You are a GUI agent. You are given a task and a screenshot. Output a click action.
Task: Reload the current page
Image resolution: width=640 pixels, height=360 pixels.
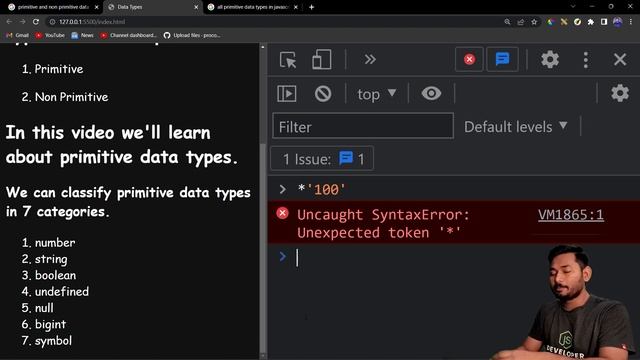coord(36,22)
